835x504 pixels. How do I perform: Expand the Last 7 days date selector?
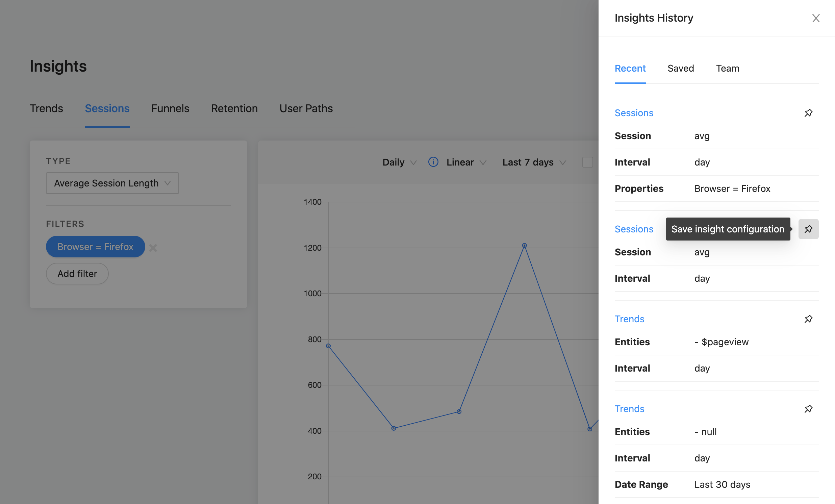pos(533,162)
